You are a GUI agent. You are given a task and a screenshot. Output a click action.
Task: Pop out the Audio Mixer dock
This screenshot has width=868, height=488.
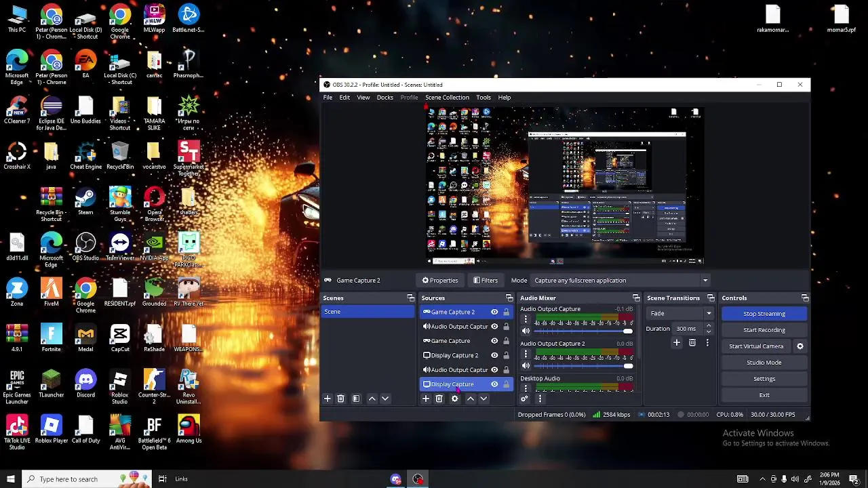636,298
